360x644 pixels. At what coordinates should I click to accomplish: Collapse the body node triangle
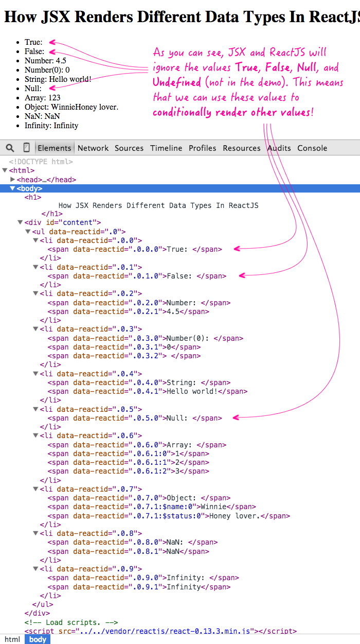(x=13, y=188)
